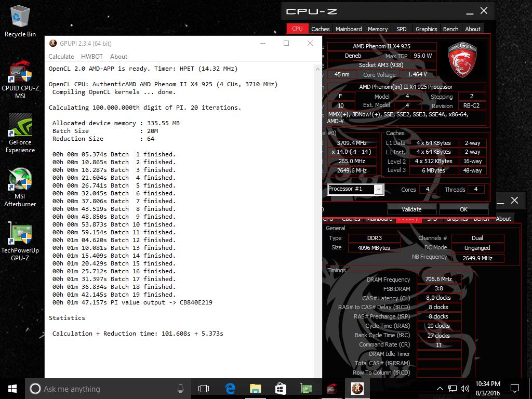Viewport: 532px width, 399px height.
Task: Click the memory Type field DDR3
Action: click(374, 238)
